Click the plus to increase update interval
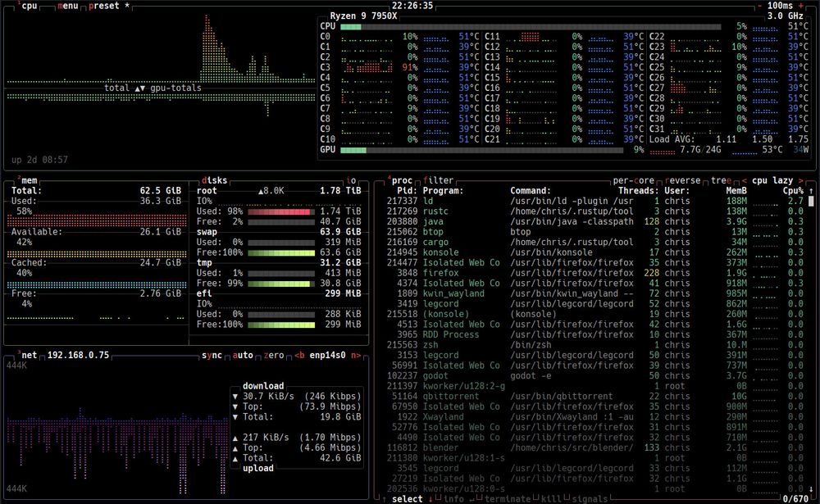This screenshot has height=504, width=820. click(801, 6)
